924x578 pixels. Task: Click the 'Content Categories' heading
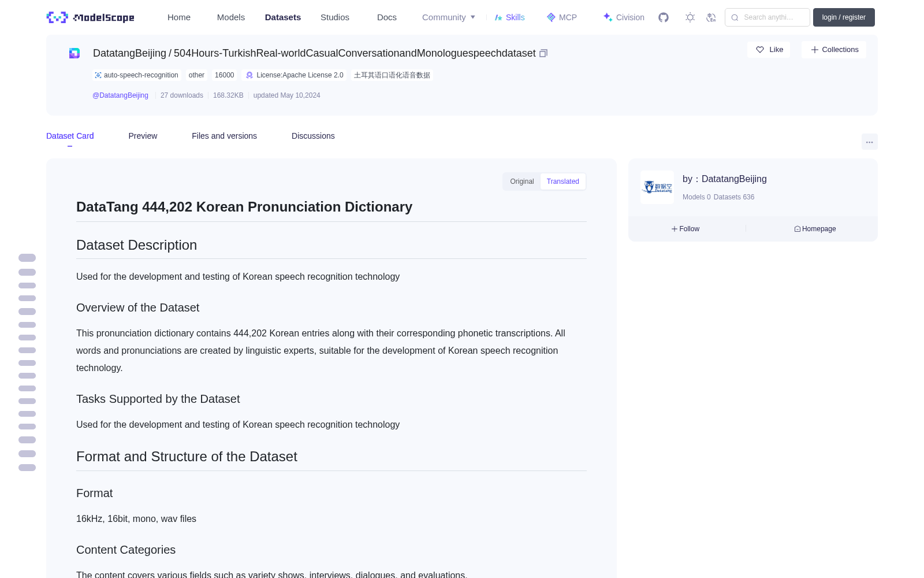(126, 550)
